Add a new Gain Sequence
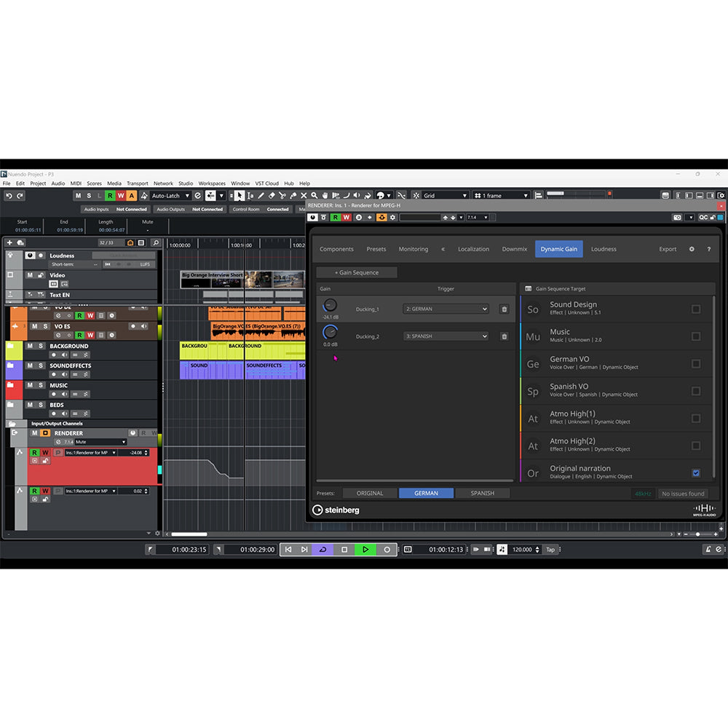The image size is (728, 728). coord(357,272)
